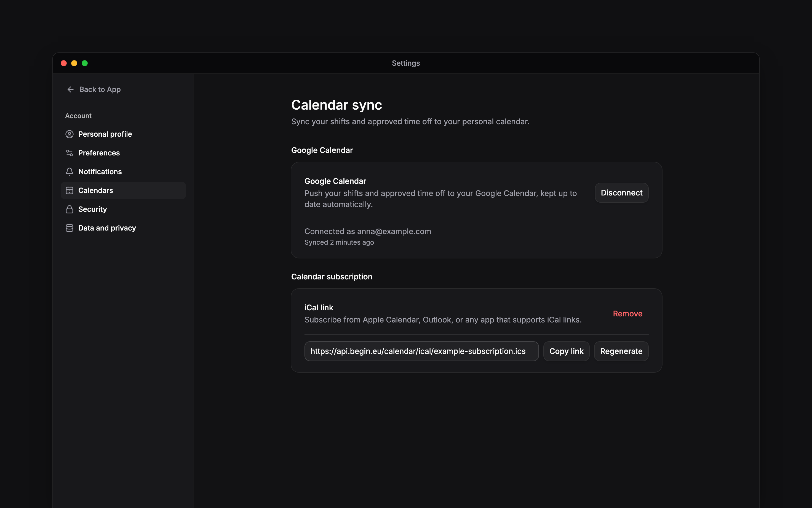
Task: Click 'Push your shifts' description text
Action: [x=440, y=199]
